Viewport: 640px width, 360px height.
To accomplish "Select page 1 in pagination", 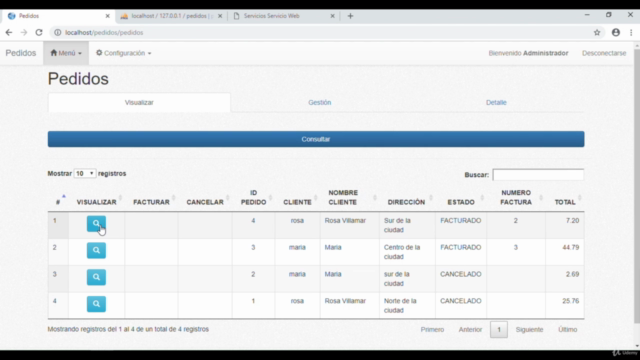I will (x=499, y=329).
